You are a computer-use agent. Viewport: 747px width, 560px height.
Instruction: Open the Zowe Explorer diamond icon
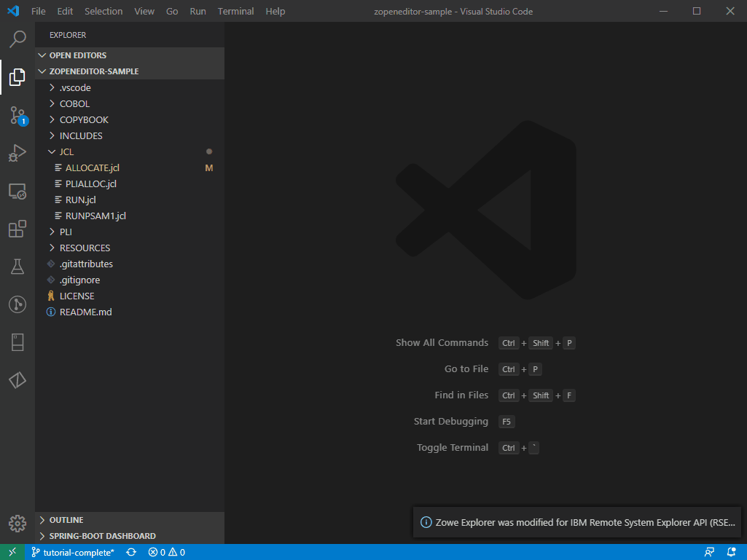pyautogui.click(x=17, y=380)
